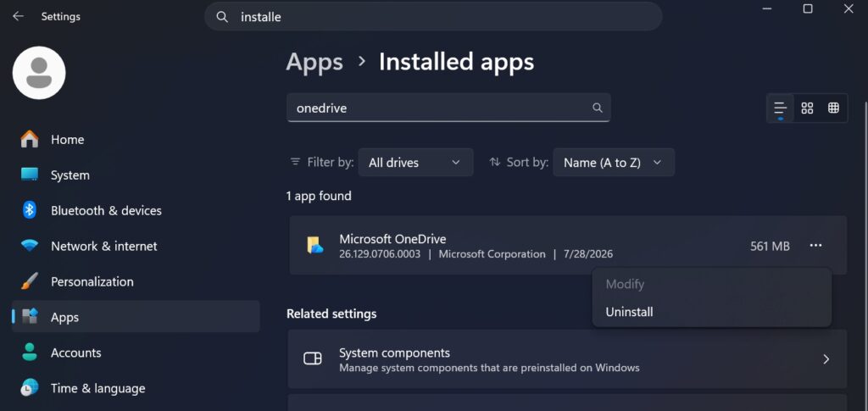Click the Apps sidebar icon
The image size is (868, 411).
(x=30, y=316)
